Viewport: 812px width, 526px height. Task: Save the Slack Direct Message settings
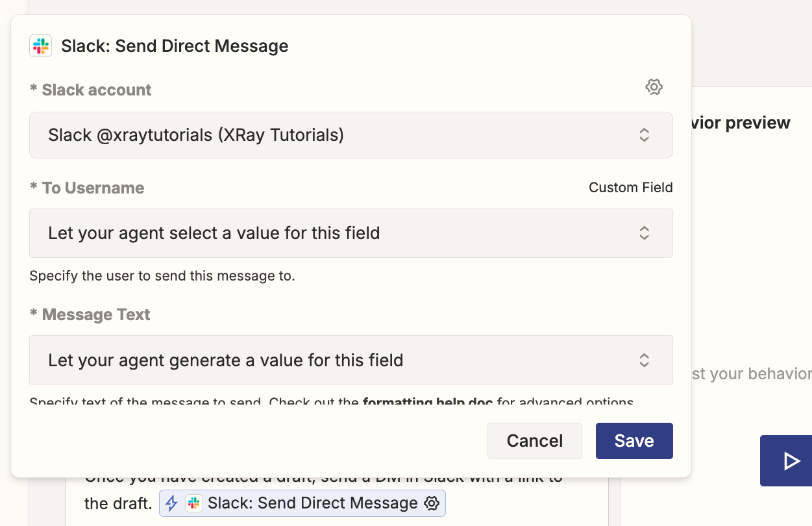point(634,441)
